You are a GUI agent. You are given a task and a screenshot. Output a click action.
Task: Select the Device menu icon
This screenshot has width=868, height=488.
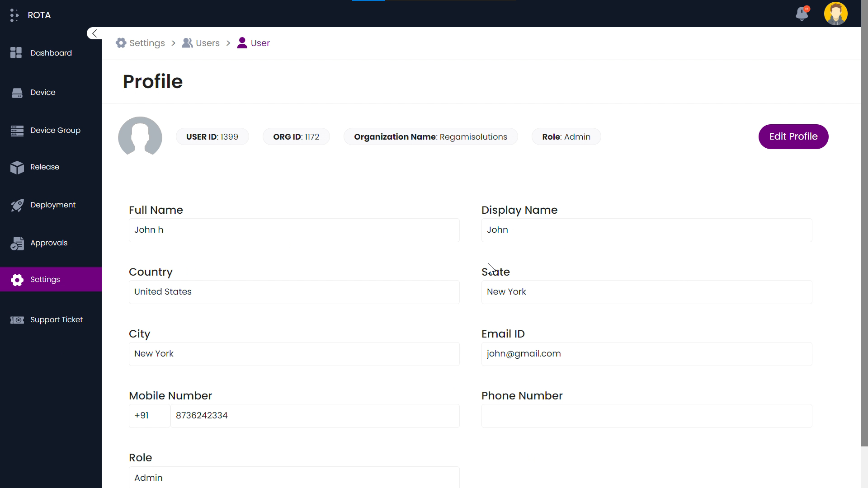click(x=17, y=92)
